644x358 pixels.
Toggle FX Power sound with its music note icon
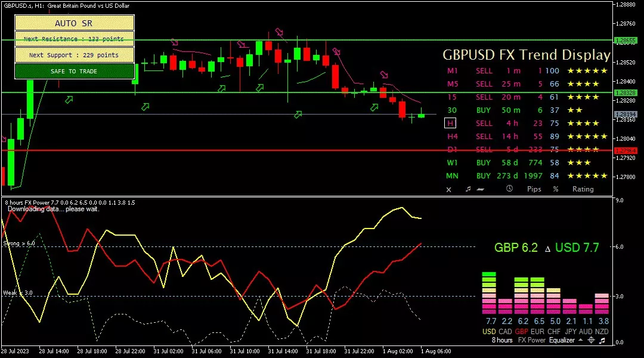click(x=602, y=340)
